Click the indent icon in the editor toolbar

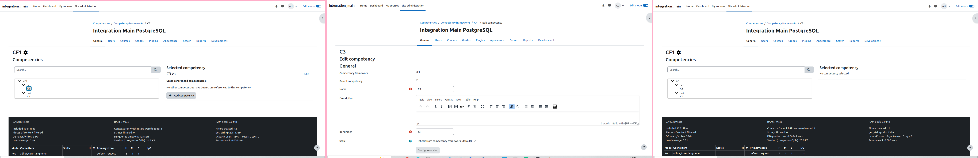point(532,107)
